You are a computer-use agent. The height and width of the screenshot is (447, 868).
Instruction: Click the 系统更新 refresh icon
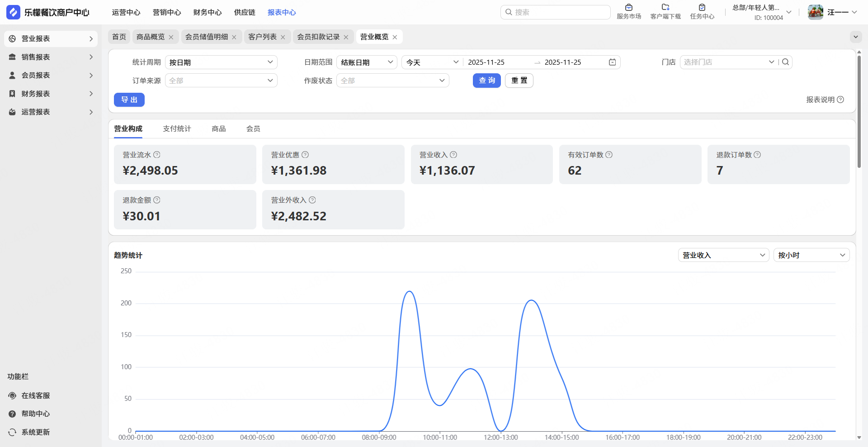[12, 432]
